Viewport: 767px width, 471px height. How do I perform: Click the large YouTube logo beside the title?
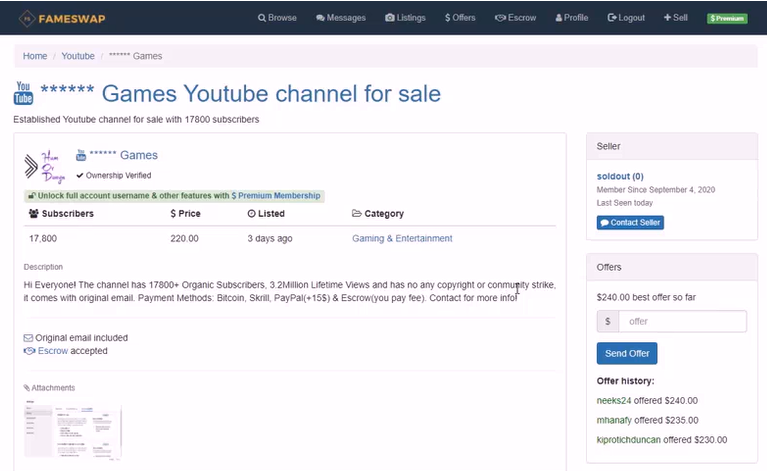(23, 93)
